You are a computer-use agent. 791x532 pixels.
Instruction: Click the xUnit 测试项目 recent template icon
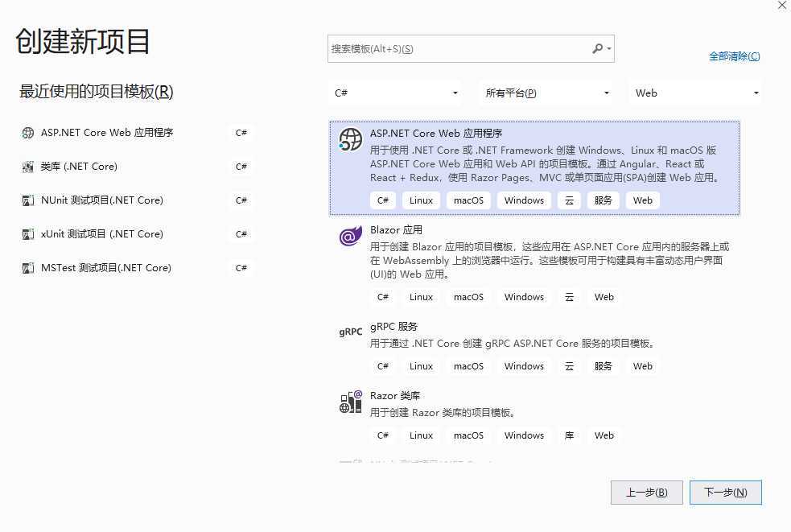coord(27,234)
